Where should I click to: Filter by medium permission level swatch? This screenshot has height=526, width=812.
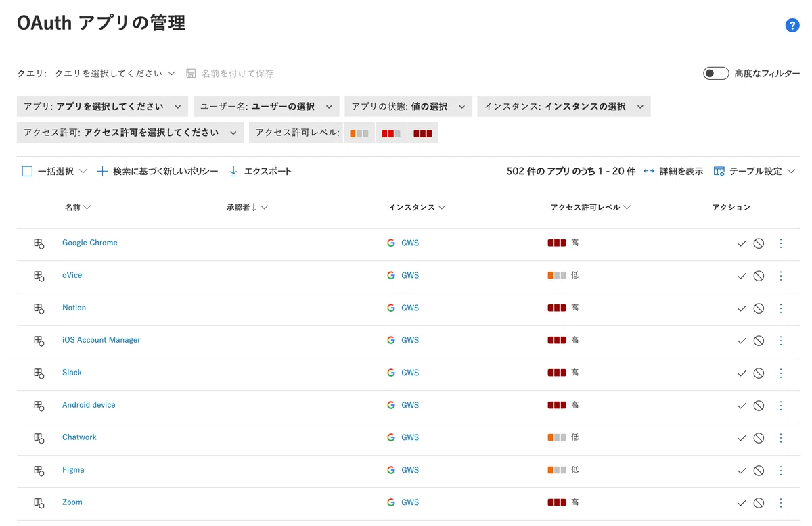tap(391, 133)
